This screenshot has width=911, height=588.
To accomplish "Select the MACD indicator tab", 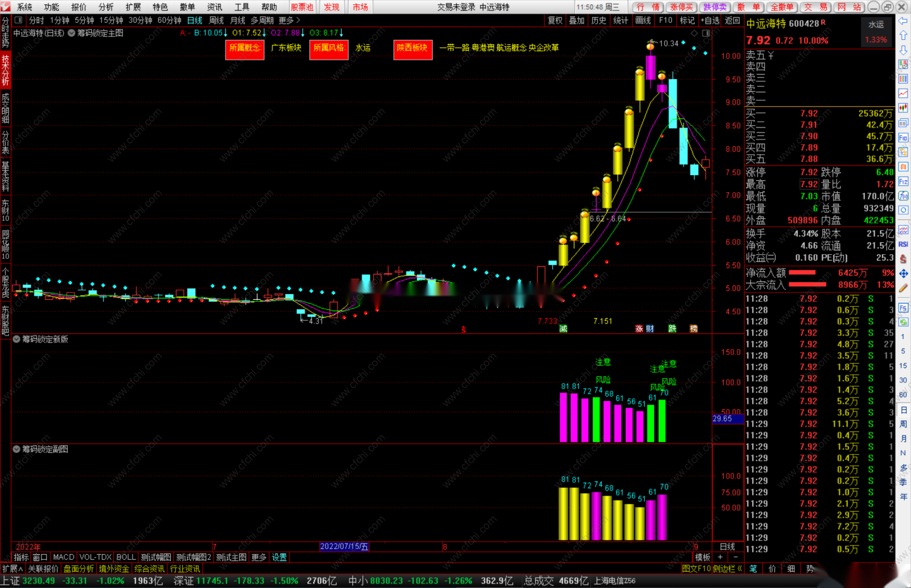I will 63,557.
